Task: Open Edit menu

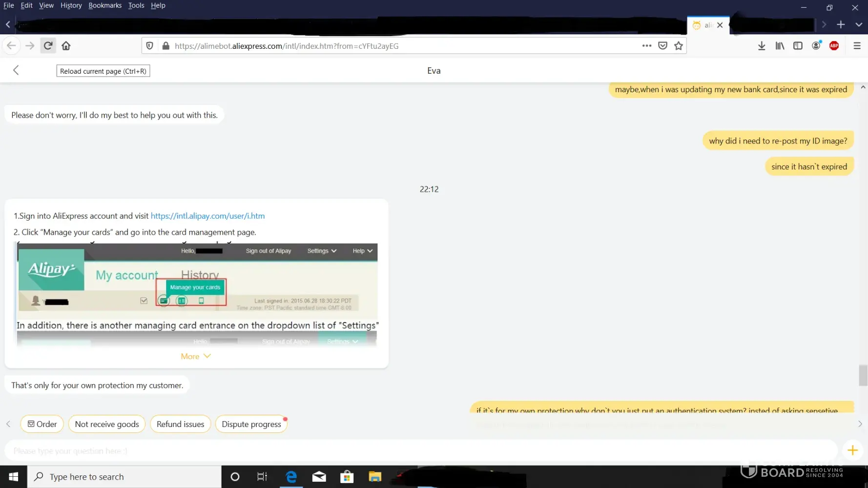Action: click(26, 5)
